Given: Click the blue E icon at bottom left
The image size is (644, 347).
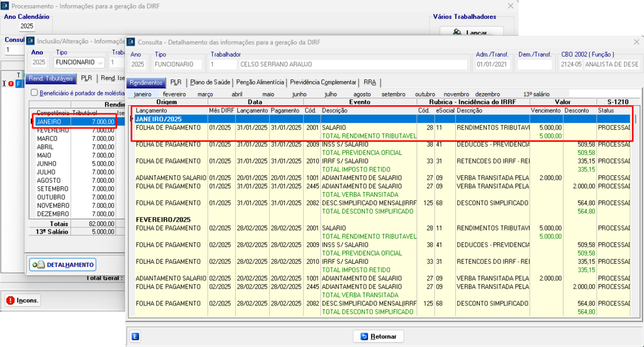Looking at the screenshot, I should coord(135,336).
